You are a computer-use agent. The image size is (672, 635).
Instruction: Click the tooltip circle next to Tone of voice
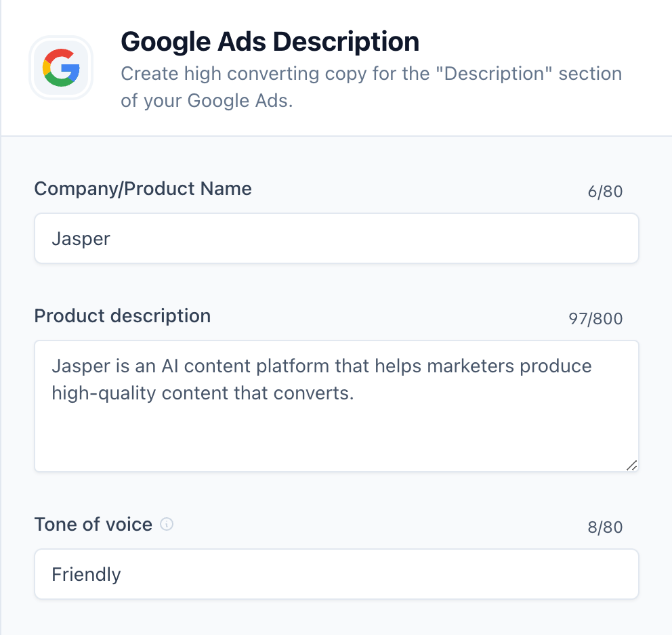166,524
